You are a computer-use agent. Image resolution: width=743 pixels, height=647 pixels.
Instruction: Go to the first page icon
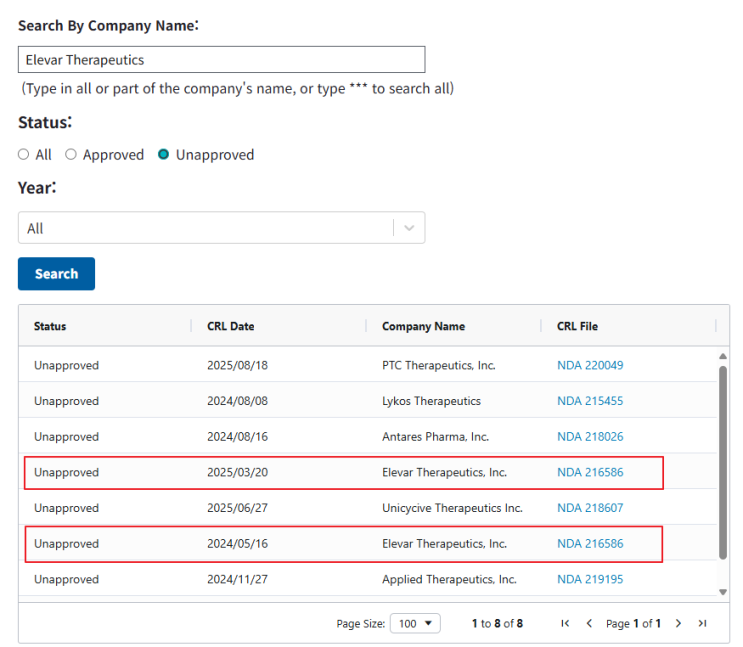(x=565, y=623)
